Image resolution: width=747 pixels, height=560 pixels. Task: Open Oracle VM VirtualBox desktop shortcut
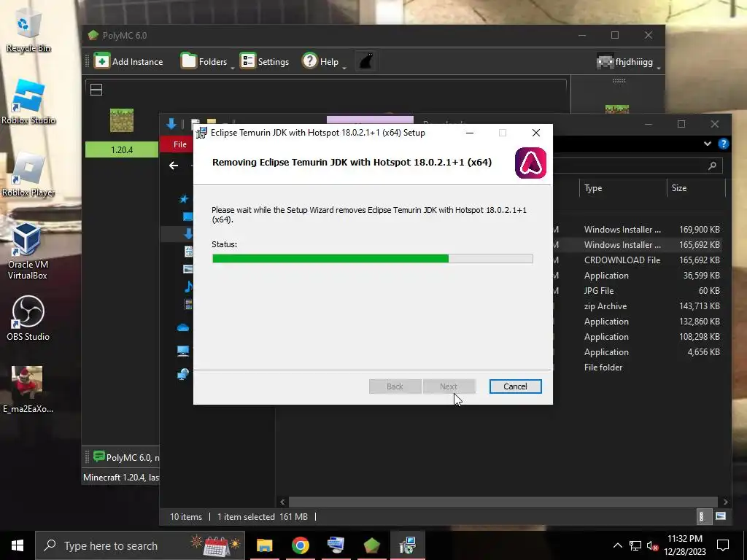27,252
